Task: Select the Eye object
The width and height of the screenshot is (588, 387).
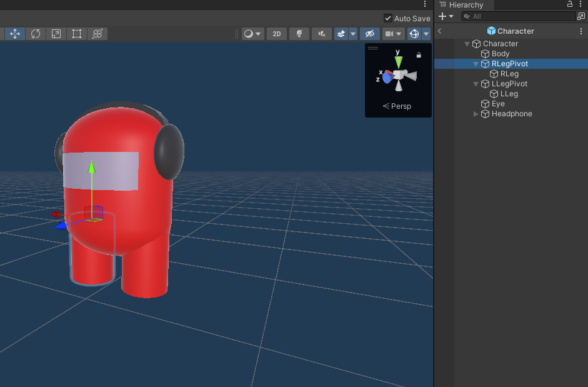Action: click(x=498, y=104)
